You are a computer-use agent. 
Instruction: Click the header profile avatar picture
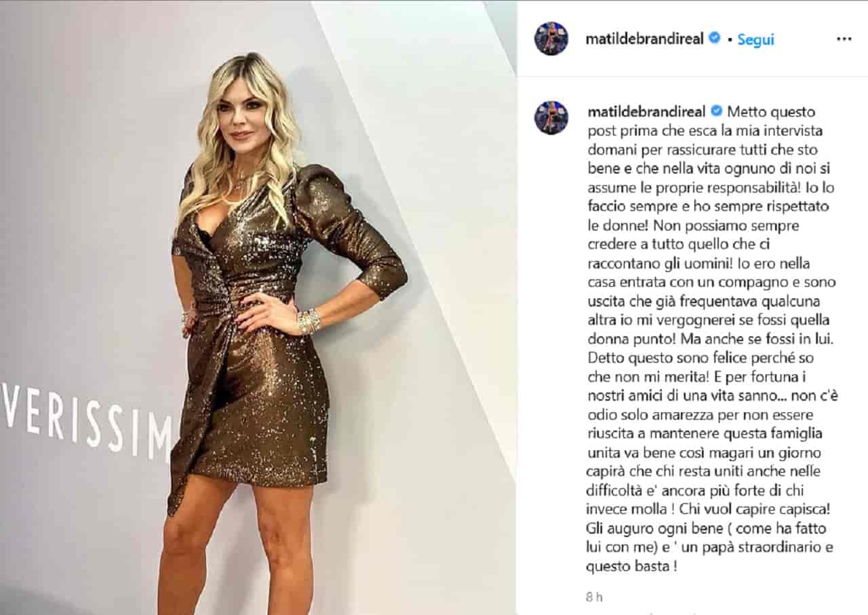tap(551, 39)
